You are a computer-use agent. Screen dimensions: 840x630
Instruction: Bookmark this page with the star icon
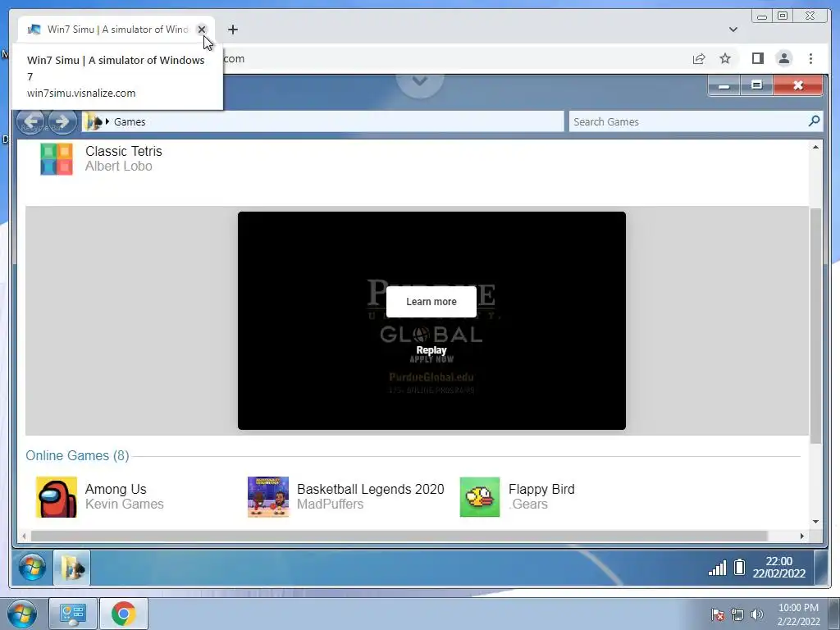click(725, 58)
